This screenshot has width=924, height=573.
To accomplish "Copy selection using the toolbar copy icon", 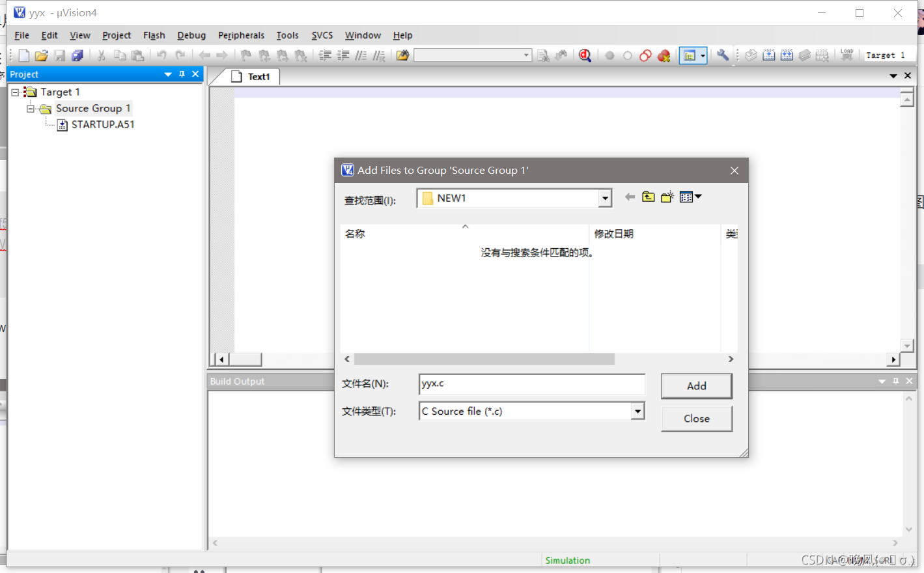I will [120, 56].
